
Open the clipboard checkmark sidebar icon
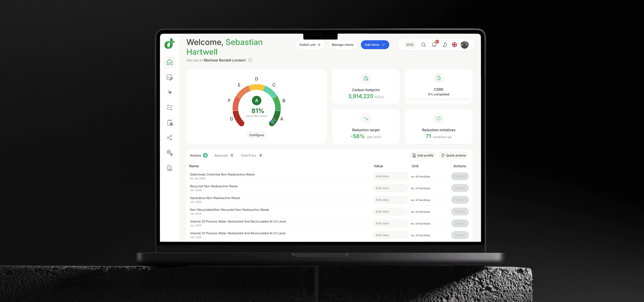coord(170,123)
